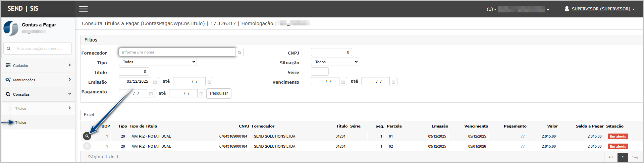View details of parcela 02 row

pyautogui.click(x=87, y=146)
